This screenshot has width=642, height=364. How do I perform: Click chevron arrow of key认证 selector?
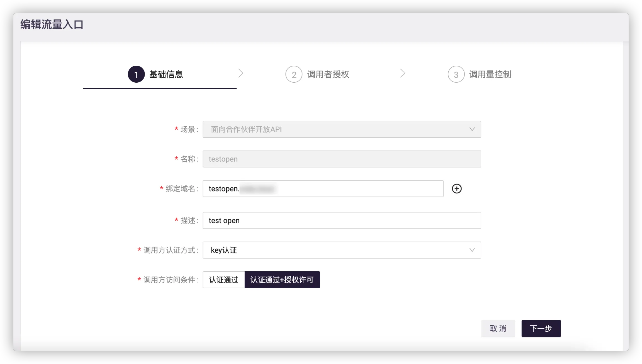click(x=472, y=250)
